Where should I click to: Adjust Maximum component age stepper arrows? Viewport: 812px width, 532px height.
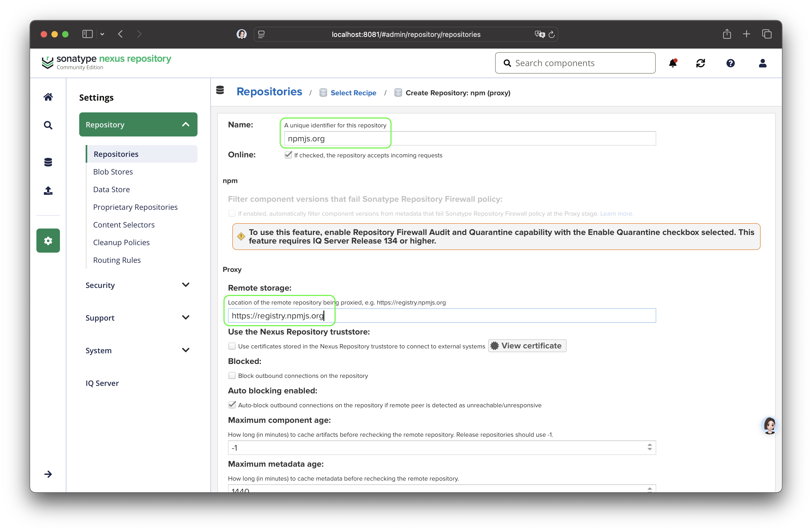(x=650, y=447)
